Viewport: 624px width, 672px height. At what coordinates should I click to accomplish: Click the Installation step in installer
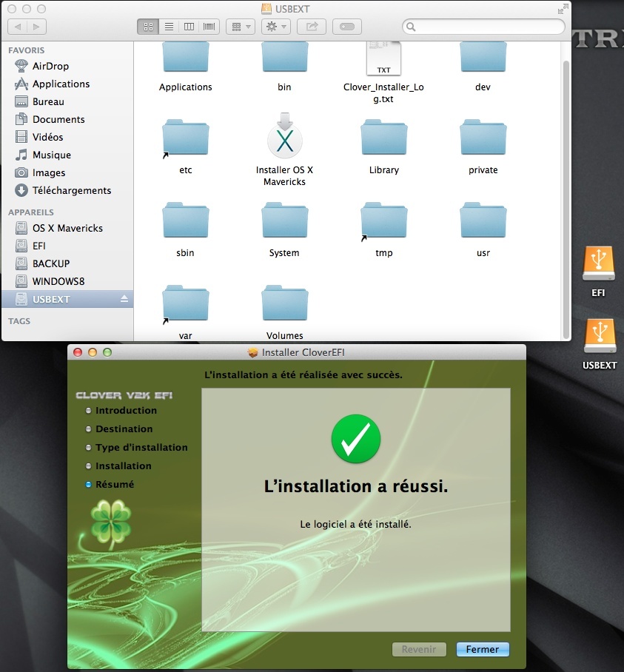118,466
